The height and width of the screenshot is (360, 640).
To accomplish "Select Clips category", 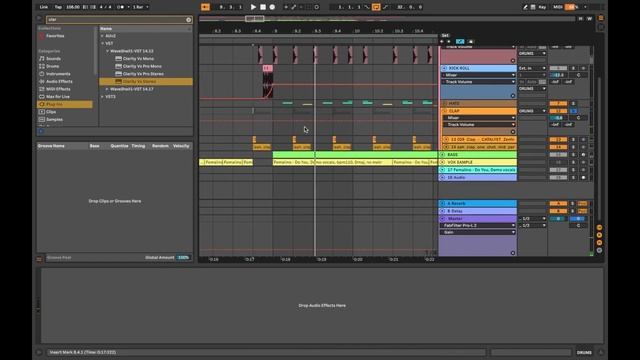I will 51,112.
